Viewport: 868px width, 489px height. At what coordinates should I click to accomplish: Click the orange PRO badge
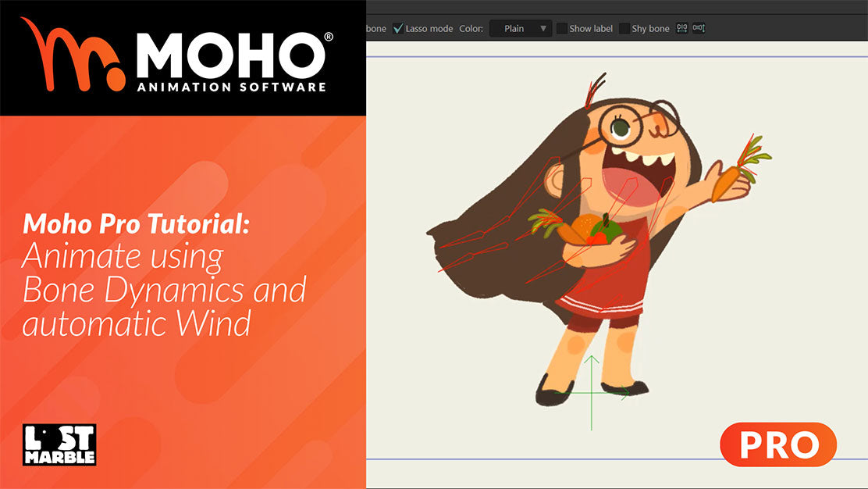[777, 444]
